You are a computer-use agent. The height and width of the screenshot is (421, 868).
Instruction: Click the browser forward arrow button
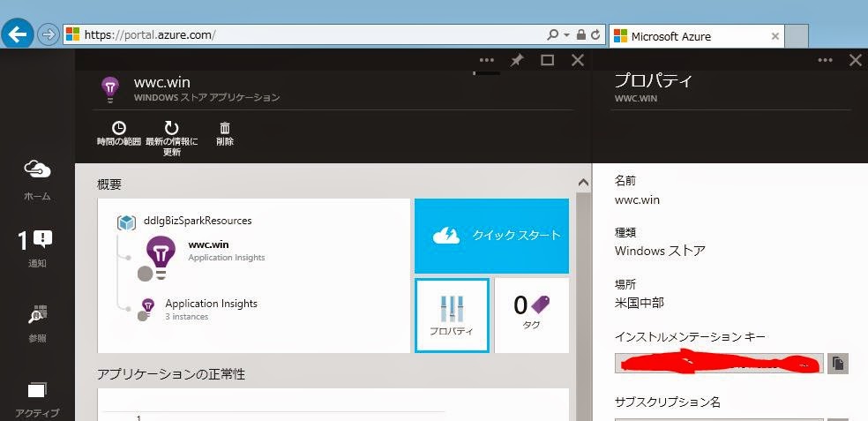pos(49,35)
